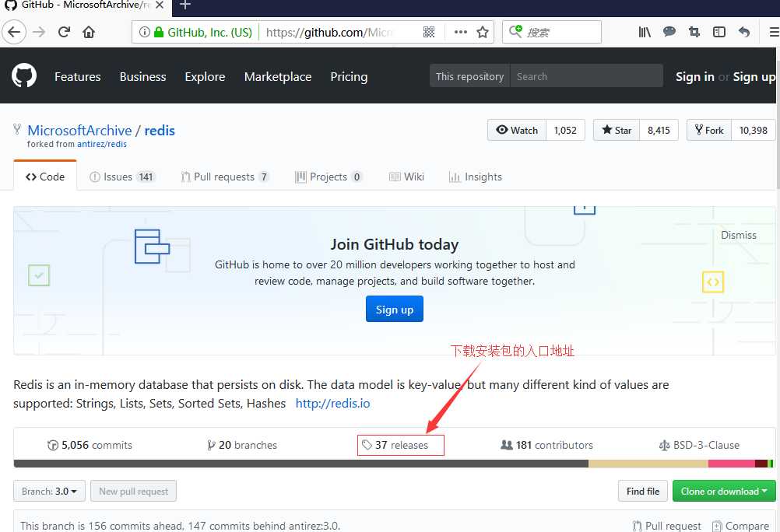Click the New pull request button
780x532 pixels.
point(133,492)
